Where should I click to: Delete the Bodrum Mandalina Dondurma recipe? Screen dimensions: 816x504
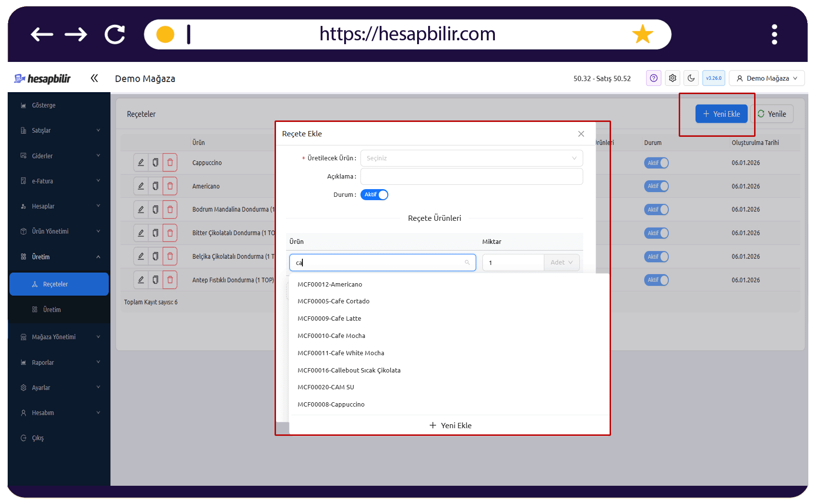click(170, 209)
